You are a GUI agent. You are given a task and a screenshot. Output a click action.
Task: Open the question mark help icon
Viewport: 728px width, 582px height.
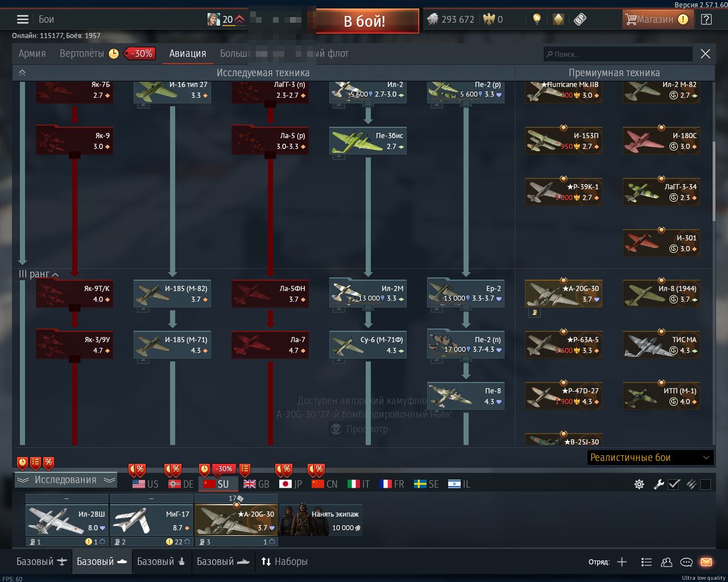tap(706, 19)
